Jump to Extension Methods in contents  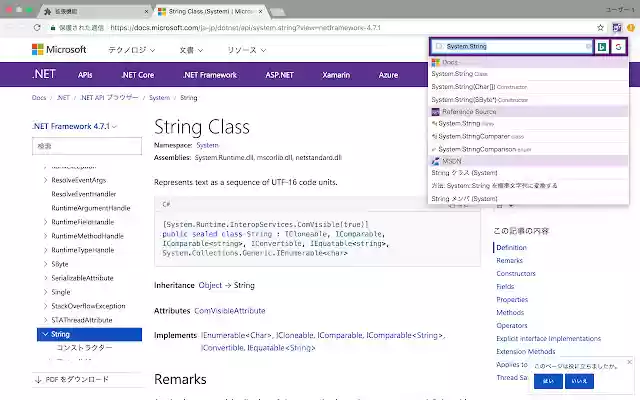coord(526,351)
